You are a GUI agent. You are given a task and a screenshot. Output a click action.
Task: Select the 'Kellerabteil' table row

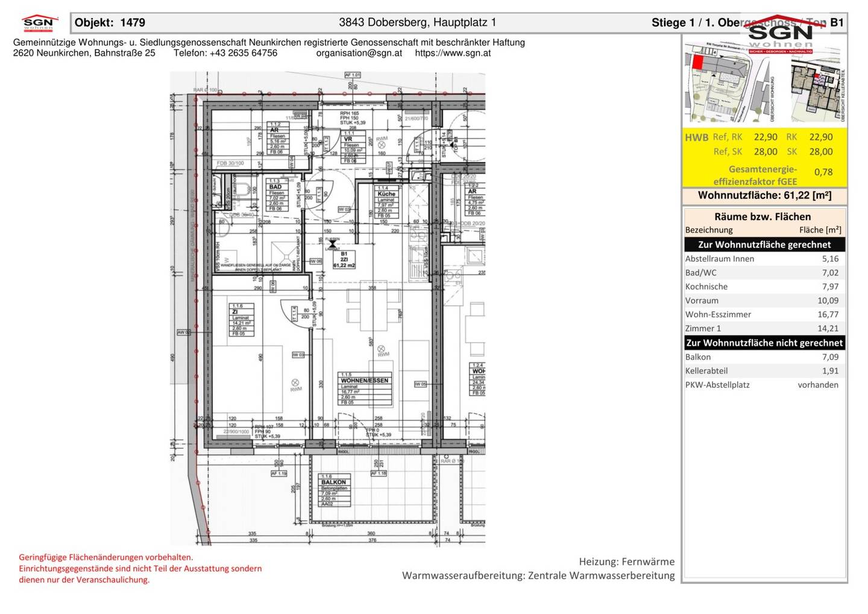tap(764, 371)
